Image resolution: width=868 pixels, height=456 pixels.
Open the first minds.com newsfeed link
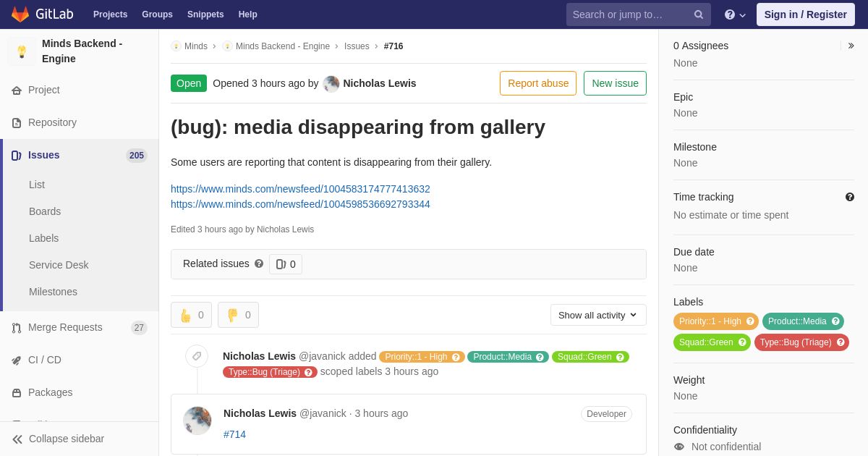pos(300,189)
